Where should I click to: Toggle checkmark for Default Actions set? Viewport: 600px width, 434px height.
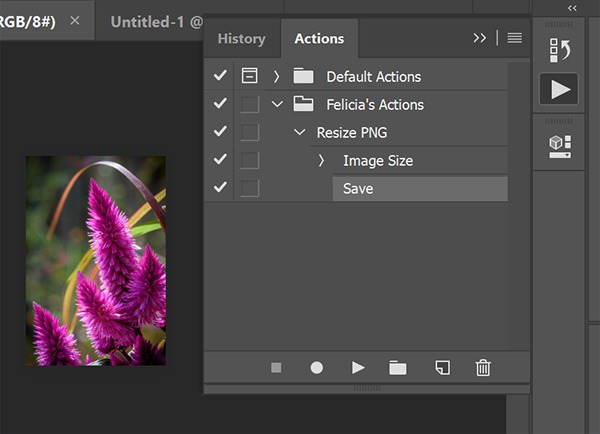220,75
